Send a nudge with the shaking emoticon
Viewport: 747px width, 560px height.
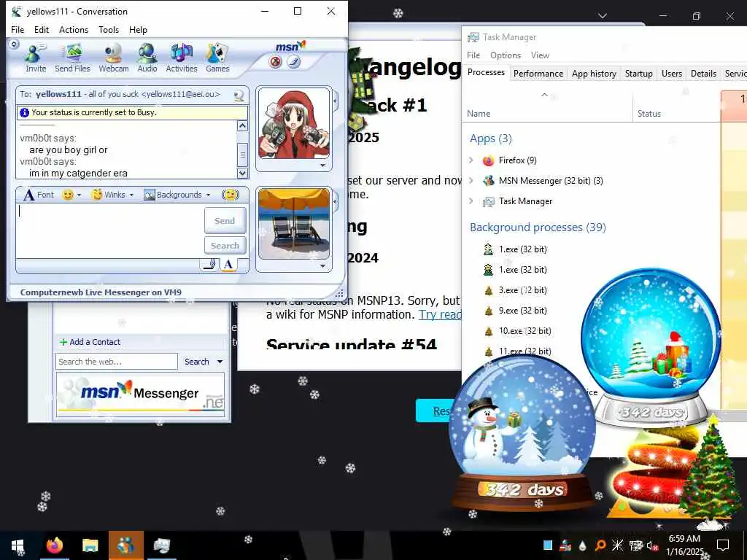[x=230, y=194]
